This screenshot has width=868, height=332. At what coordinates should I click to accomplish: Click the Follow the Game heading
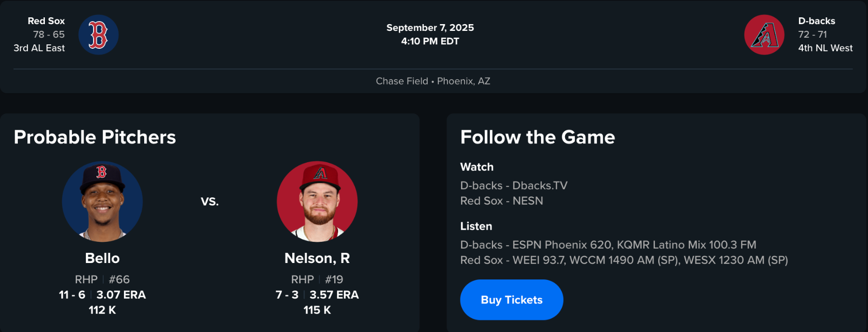pos(538,137)
